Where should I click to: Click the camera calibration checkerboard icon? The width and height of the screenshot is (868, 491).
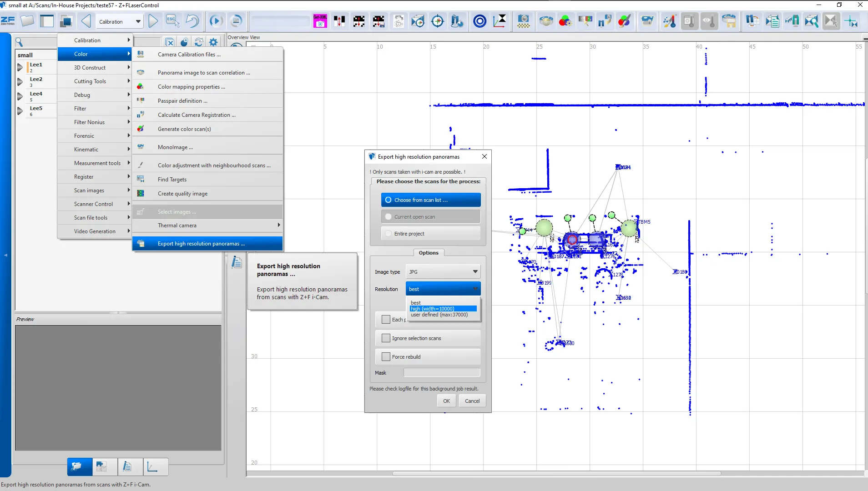tap(524, 21)
